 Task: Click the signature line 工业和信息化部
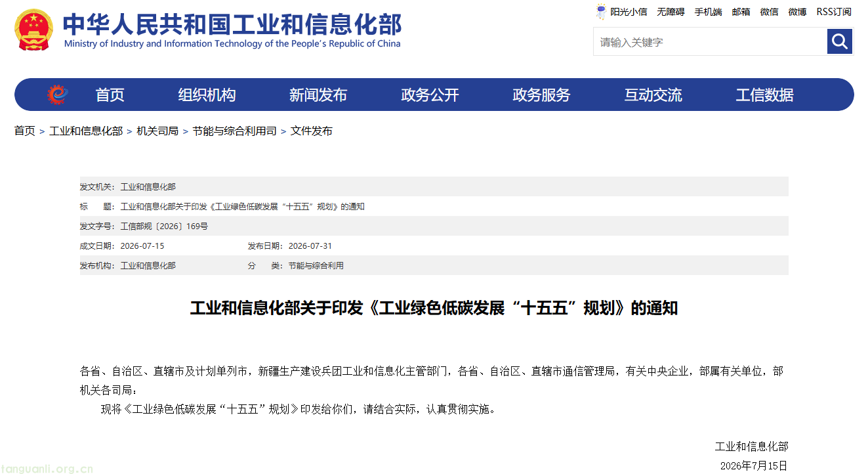pos(751,446)
